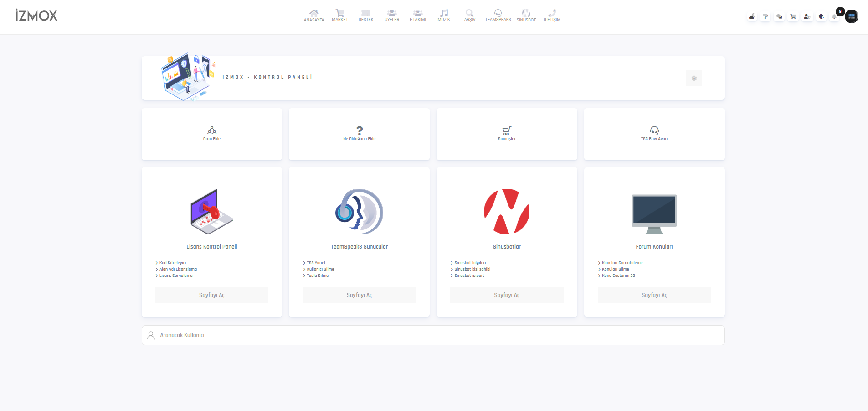This screenshot has height=411, width=868.
Task: Open the paint roller theme icon
Action: [765, 16]
